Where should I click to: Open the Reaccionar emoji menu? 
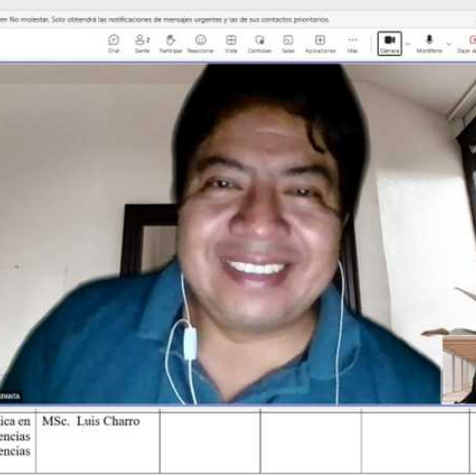201,44
